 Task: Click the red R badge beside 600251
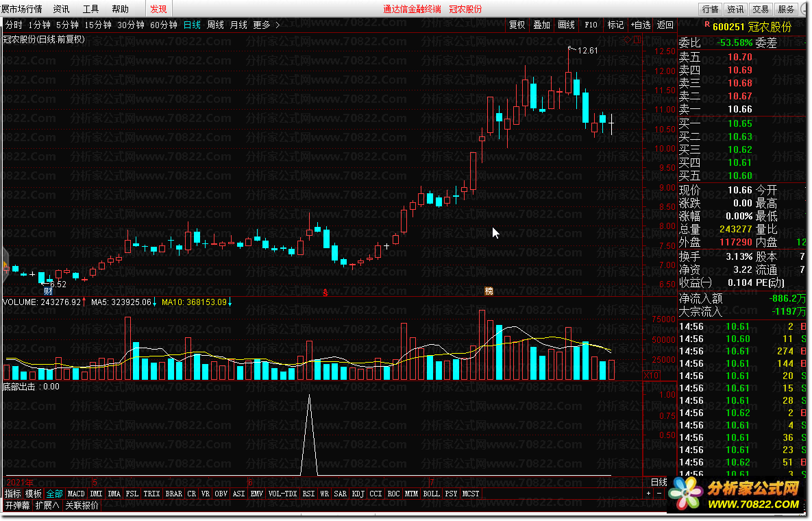coord(707,24)
